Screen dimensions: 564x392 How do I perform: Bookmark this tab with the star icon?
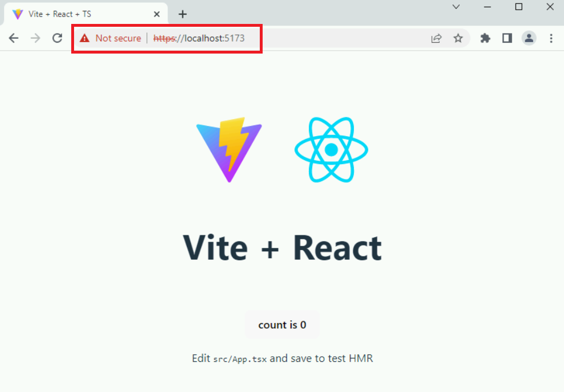458,38
